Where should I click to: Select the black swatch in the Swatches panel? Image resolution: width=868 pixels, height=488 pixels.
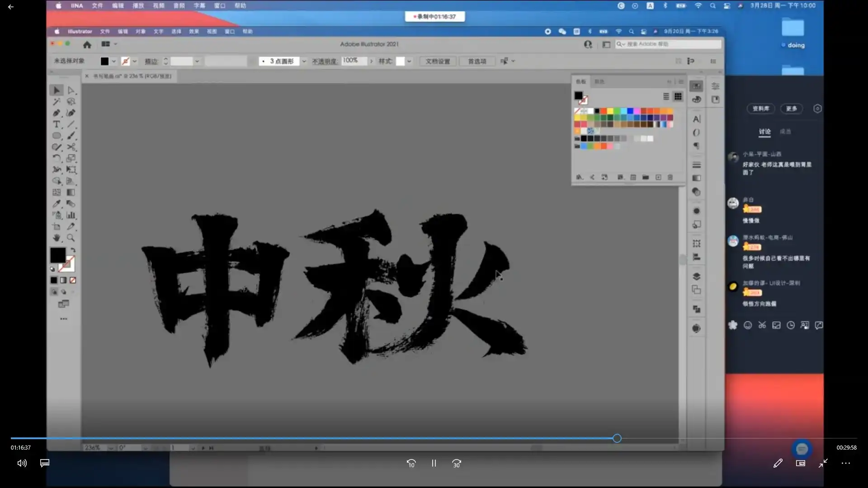click(597, 111)
